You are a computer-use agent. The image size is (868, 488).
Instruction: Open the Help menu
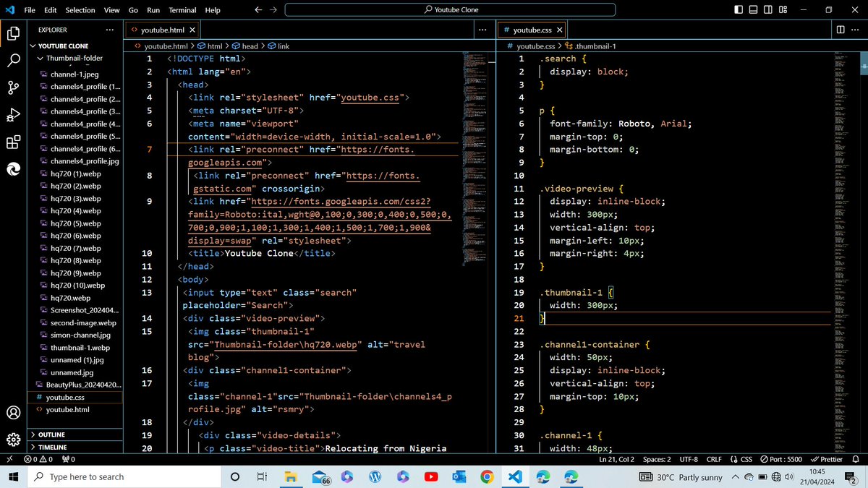[x=213, y=10]
